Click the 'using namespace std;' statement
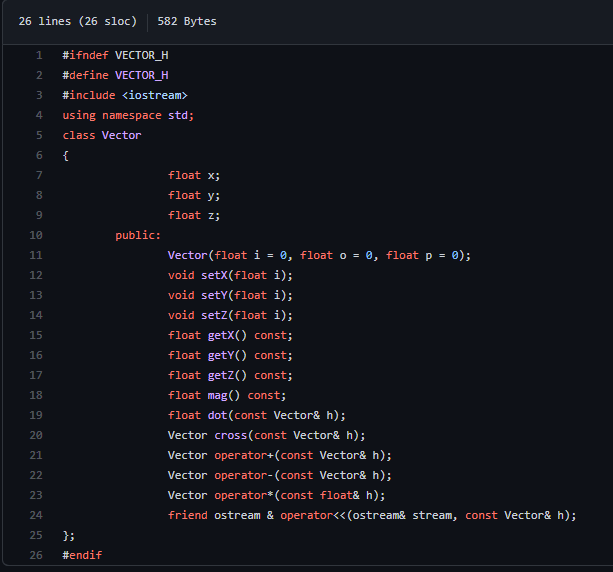613x572 pixels. click(128, 115)
